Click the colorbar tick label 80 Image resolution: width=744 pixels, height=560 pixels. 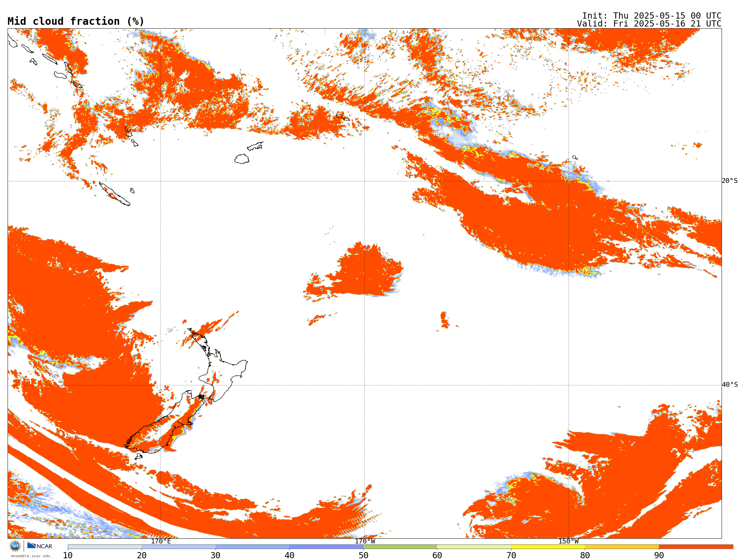click(585, 556)
